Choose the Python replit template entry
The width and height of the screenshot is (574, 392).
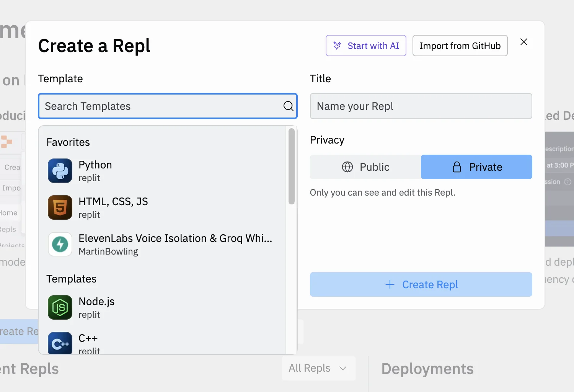coord(95,171)
